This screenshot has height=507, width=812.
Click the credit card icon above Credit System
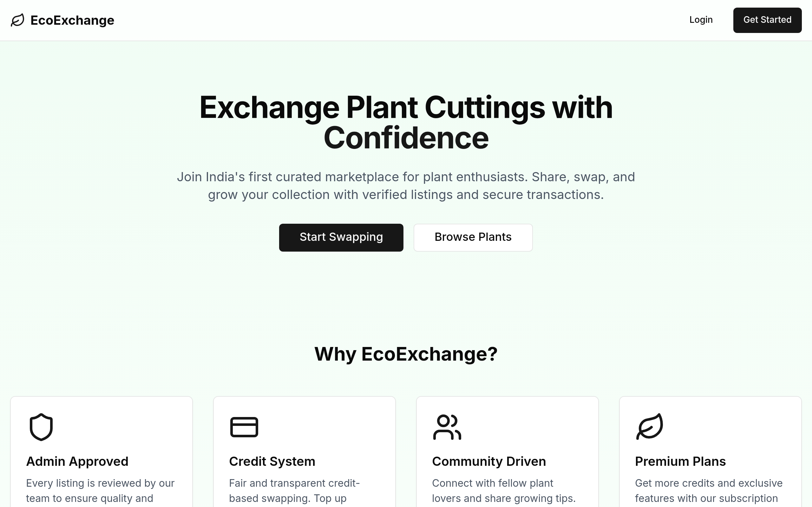click(x=244, y=427)
